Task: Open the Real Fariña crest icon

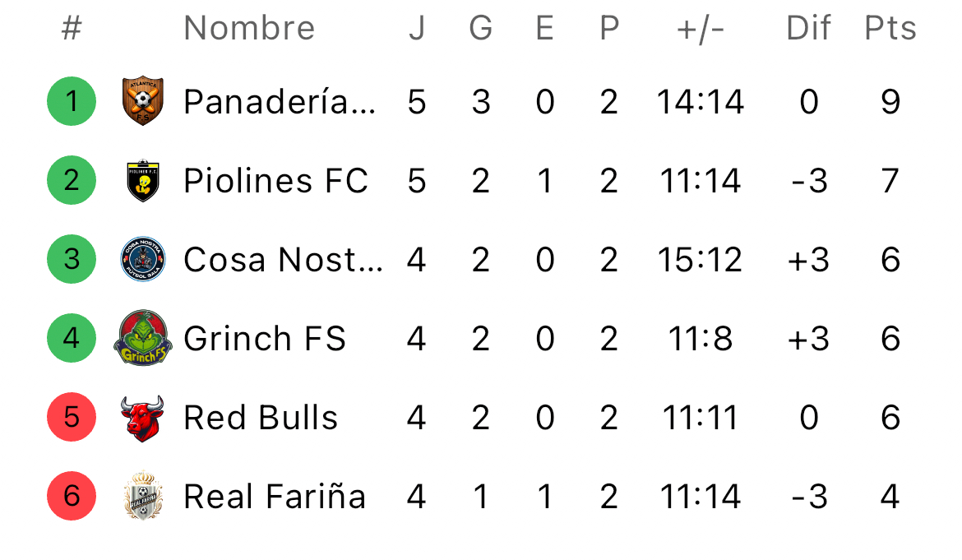Action: point(142,496)
